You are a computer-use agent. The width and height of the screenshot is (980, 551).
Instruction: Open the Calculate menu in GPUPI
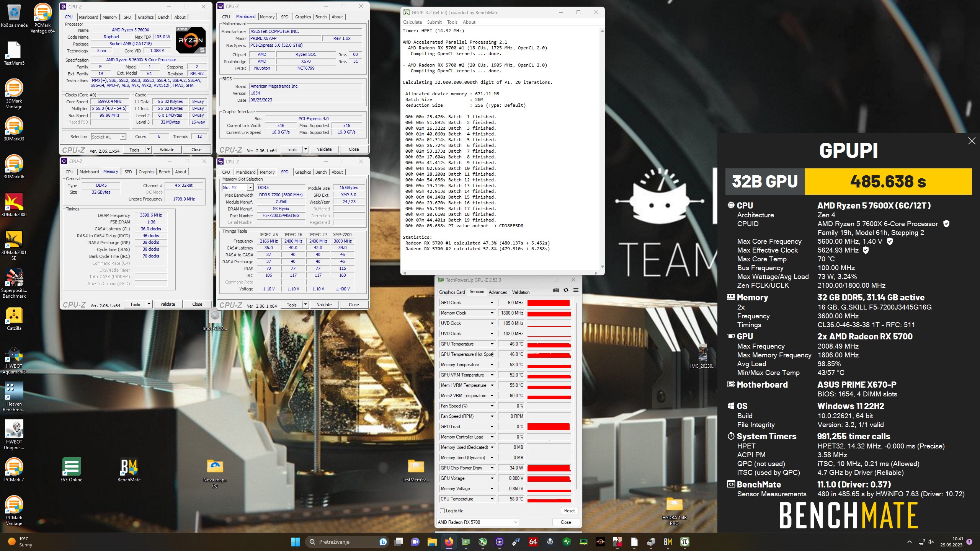point(412,22)
